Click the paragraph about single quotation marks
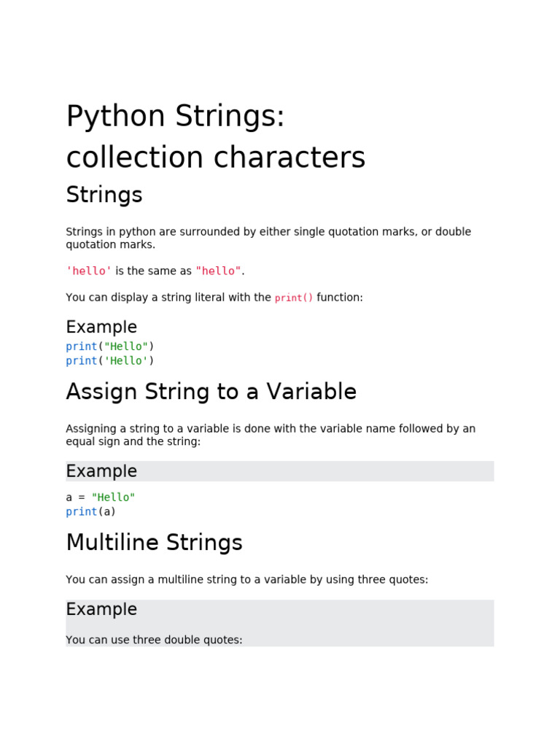Viewport: 560px width, 747px height. (x=268, y=238)
